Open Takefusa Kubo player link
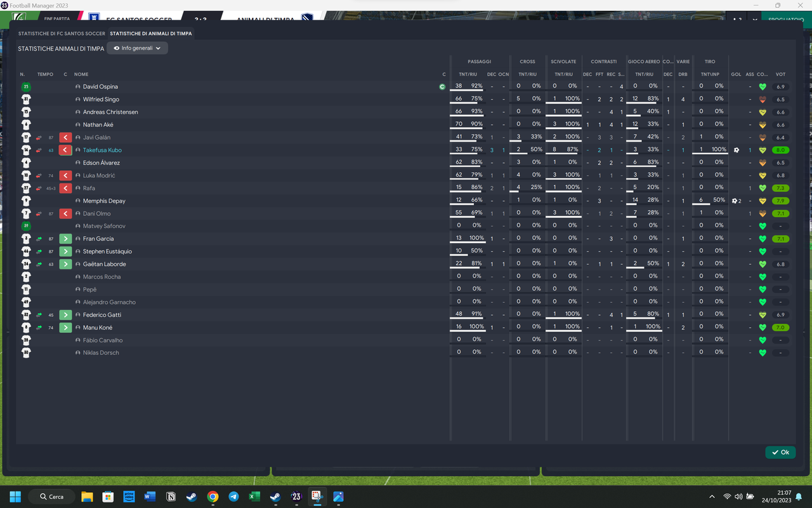Image resolution: width=812 pixels, height=508 pixels. [x=102, y=150]
